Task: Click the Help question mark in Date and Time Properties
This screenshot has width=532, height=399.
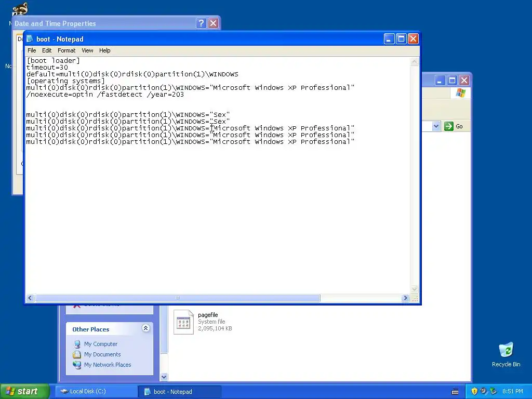Action: [201, 23]
